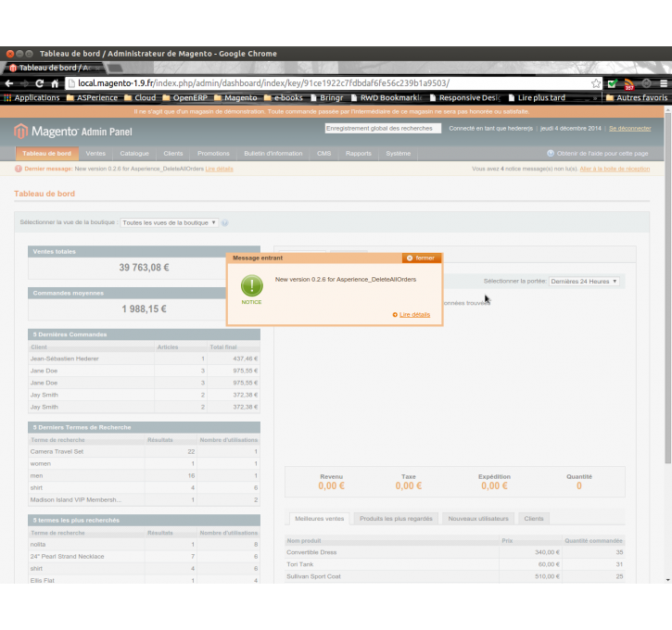Switch to the Clients tab in bottom panel
This screenshot has height=630, width=672.
534,519
